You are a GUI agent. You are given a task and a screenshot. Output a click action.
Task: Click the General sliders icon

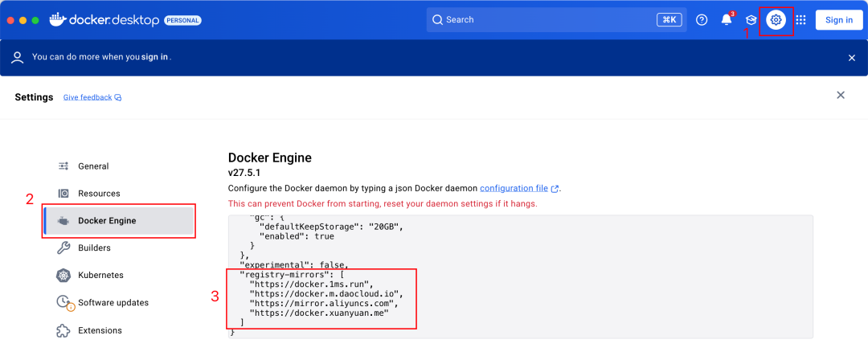click(x=63, y=166)
